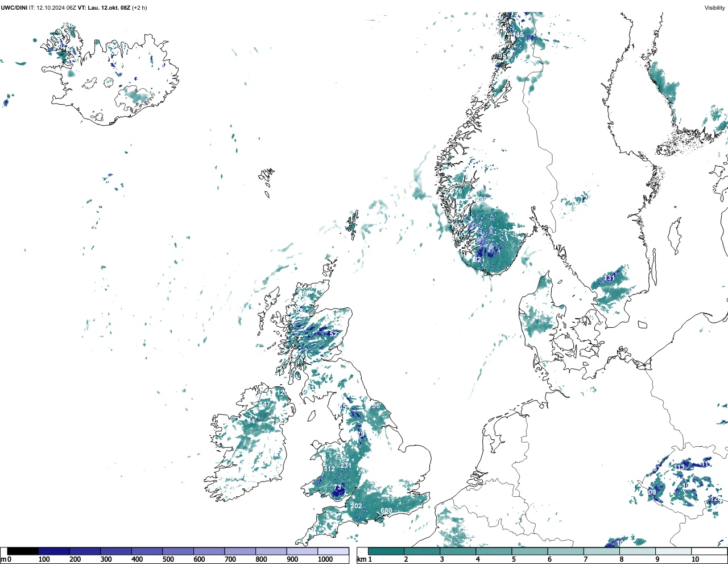Select the 8–9 km pale legend swatch
This screenshot has width=728, height=564.
[x=637, y=551]
